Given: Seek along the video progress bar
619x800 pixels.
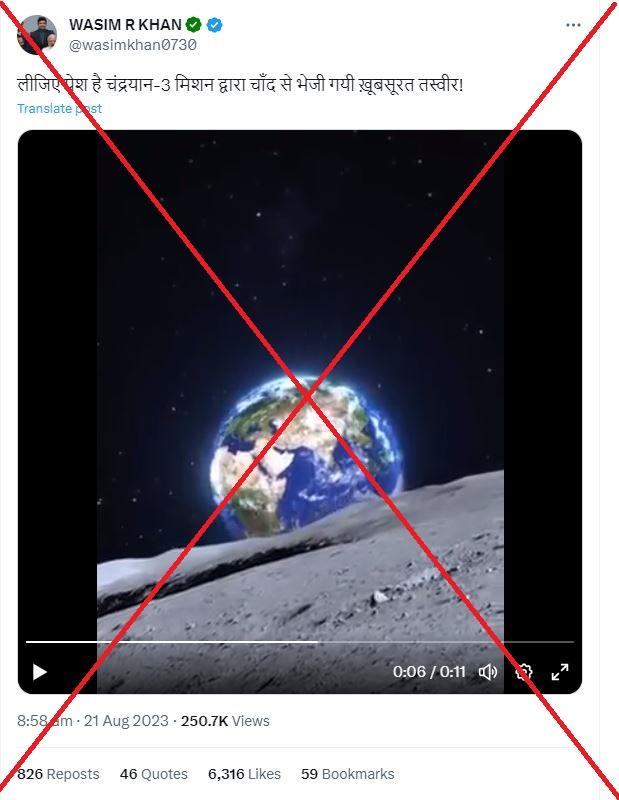Looking at the screenshot, I should [x=300, y=642].
